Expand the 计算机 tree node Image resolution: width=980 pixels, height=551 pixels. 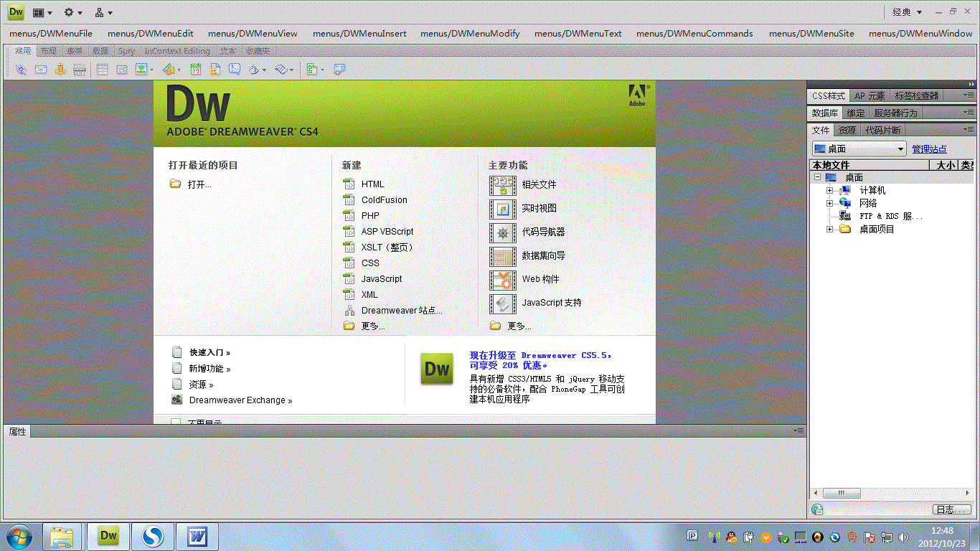(x=829, y=190)
